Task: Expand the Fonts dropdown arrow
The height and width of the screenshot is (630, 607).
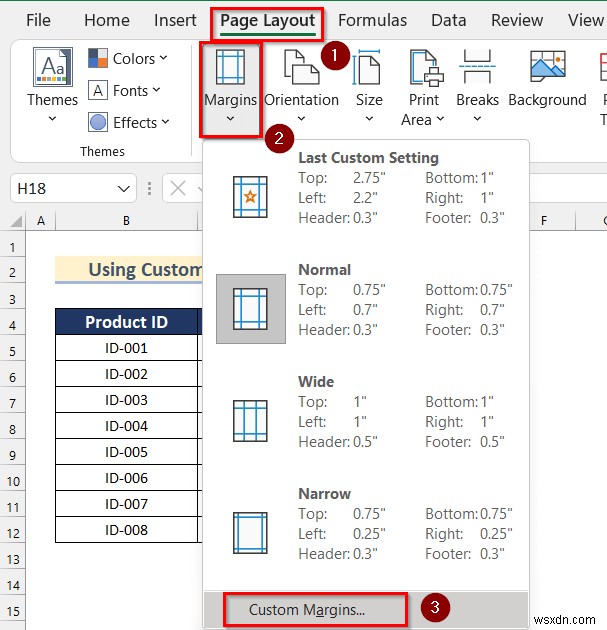Action: [156, 90]
